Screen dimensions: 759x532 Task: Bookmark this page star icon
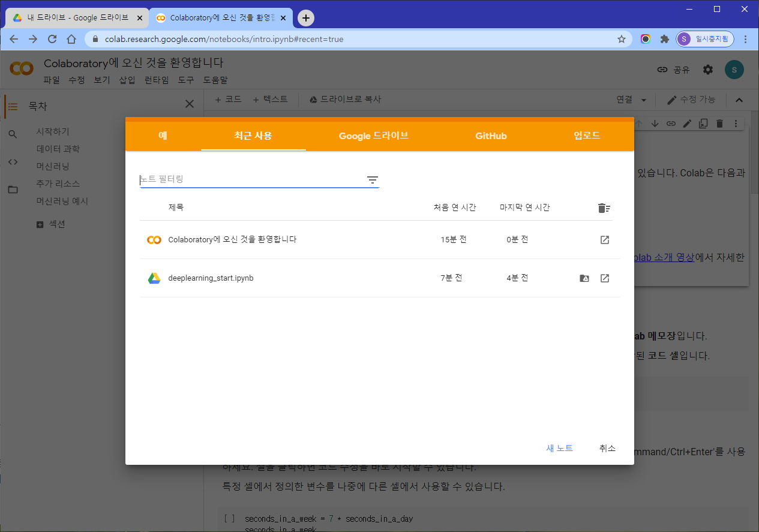(622, 39)
